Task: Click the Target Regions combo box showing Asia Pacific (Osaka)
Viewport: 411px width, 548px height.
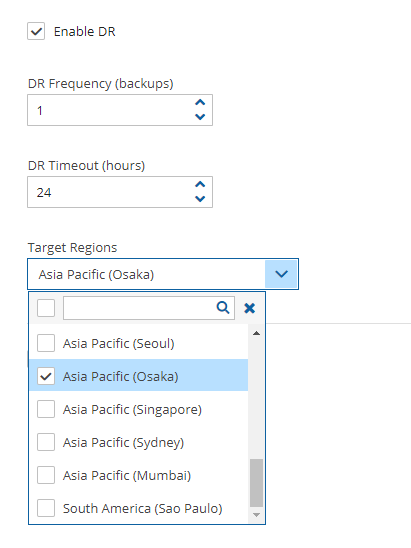Action: click(x=163, y=274)
